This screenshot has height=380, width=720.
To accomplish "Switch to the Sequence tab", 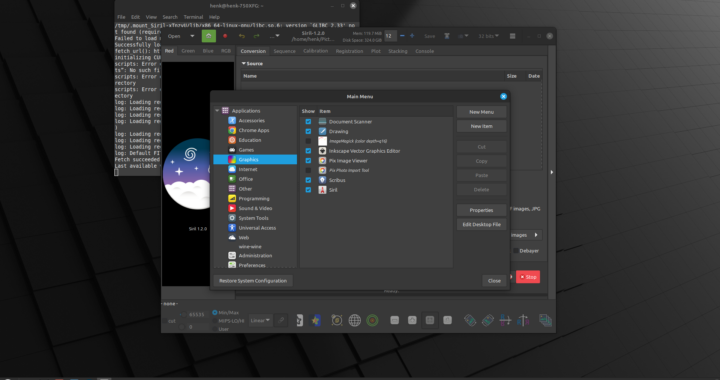I will tap(284, 51).
